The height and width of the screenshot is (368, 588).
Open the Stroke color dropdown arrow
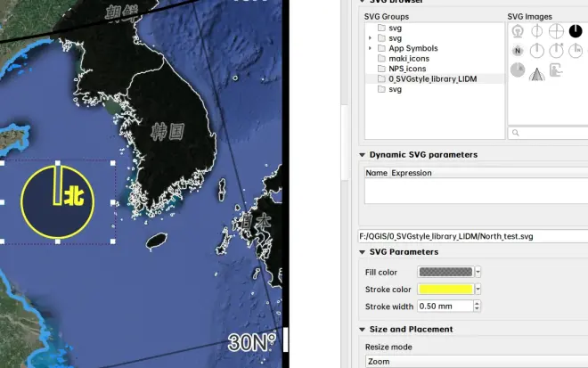click(478, 290)
